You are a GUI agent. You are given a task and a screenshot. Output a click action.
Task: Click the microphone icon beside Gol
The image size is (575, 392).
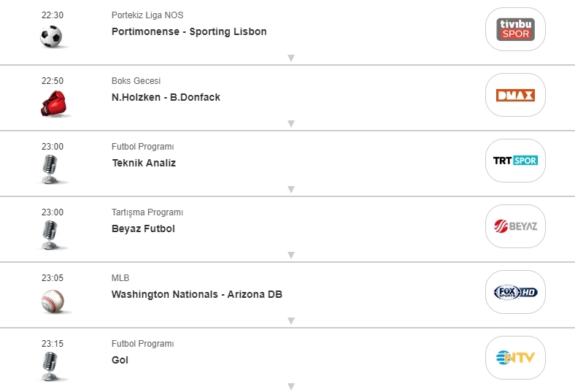50,365
